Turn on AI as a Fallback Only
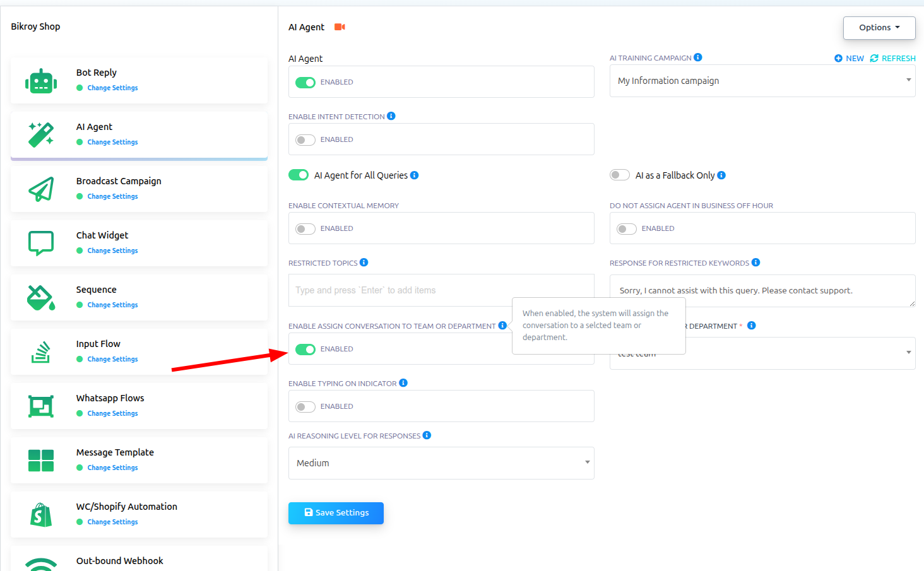This screenshot has width=924, height=571. click(620, 175)
